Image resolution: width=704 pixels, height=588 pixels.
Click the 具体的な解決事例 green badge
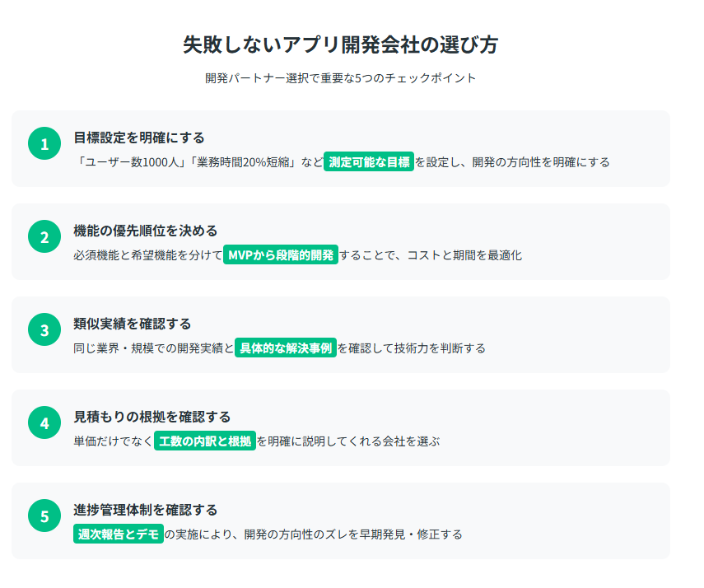(x=286, y=348)
